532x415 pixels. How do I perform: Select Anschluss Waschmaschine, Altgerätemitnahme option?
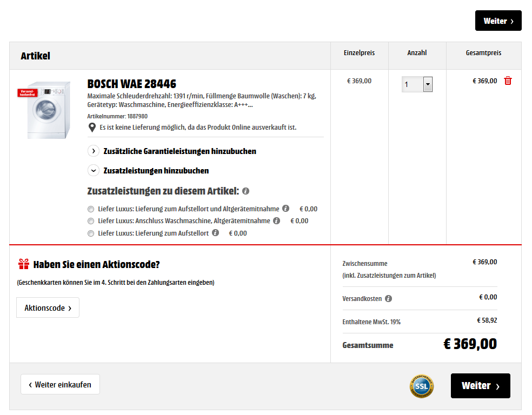click(91, 221)
